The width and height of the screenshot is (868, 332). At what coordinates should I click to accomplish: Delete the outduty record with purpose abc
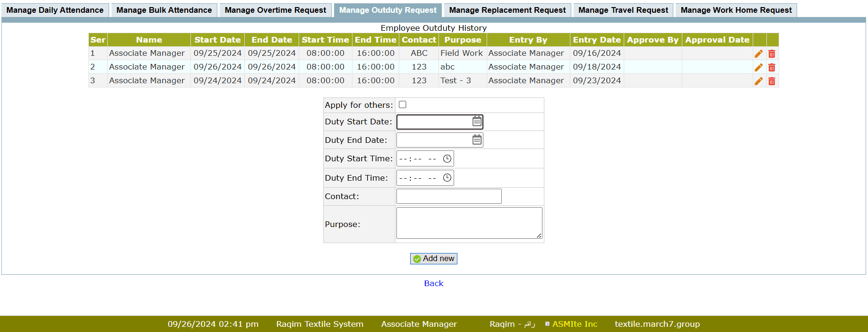[772, 67]
